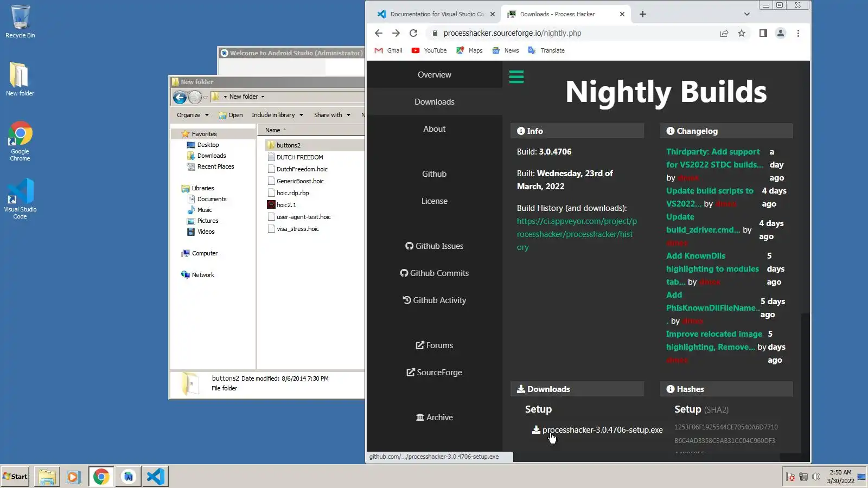Reload the Process Hacker page

click(x=413, y=33)
